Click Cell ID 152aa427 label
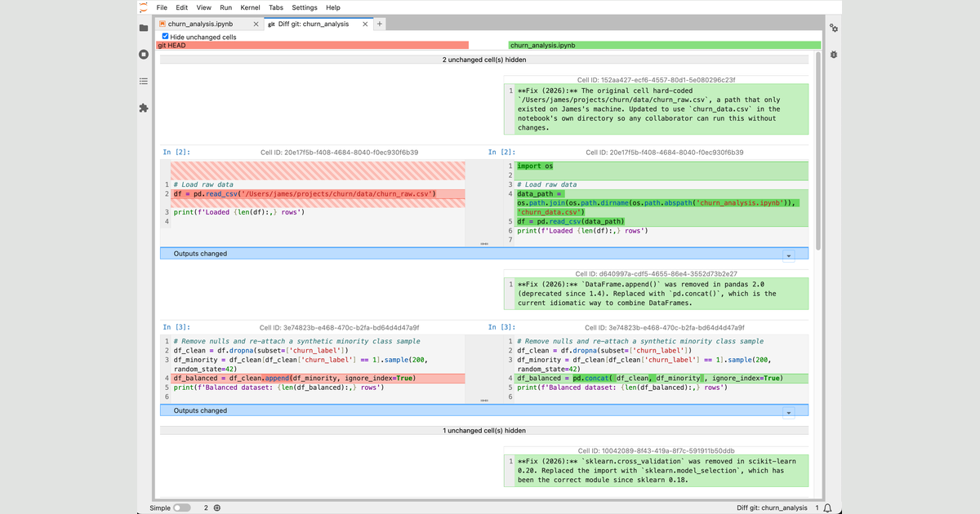 [x=656, y=80]
